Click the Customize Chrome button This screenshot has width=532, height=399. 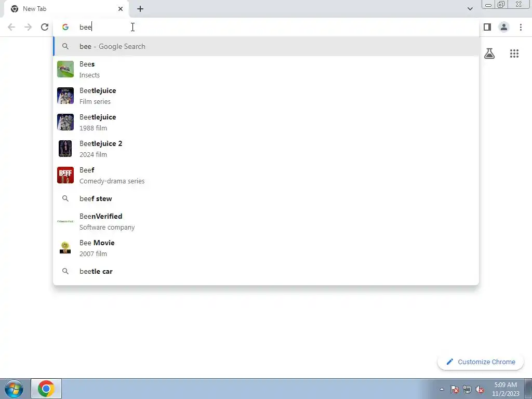(481, 362)
